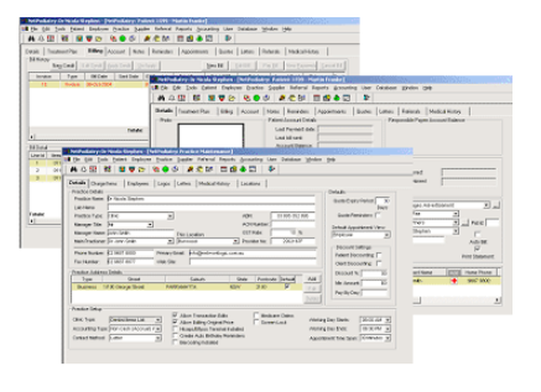The width and height of the screenshot is (541, 392).
Task: Click open folder icon in Practice Maintenance toolbar
Action: [141, 169]
